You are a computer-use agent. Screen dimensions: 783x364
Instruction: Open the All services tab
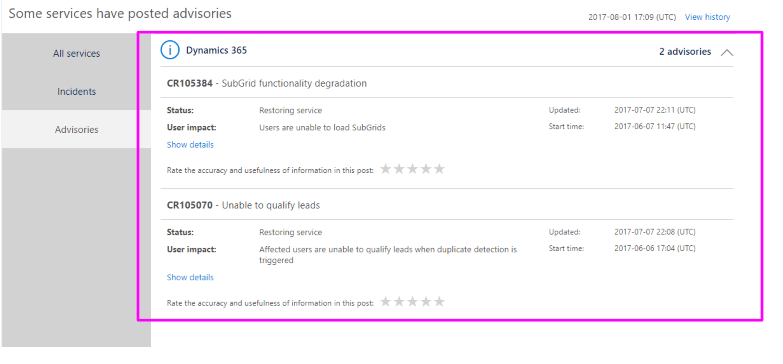pos(76,53)
